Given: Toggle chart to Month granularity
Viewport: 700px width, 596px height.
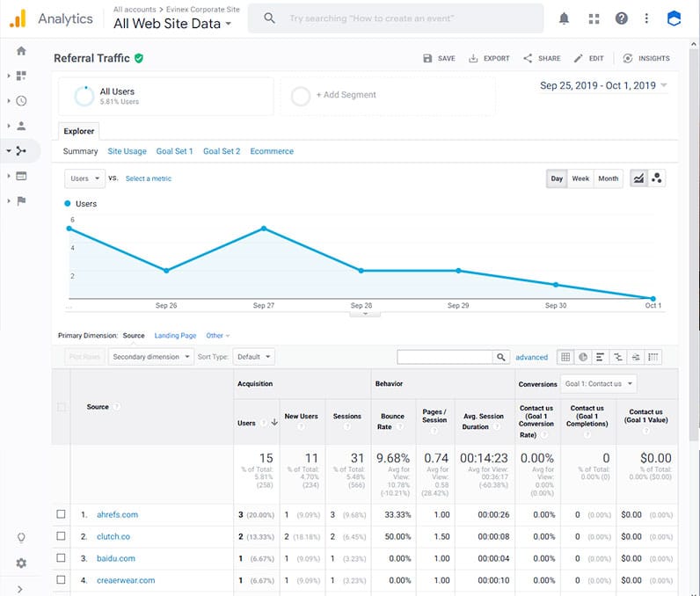Looking at the screenshot, I should 608,178.
